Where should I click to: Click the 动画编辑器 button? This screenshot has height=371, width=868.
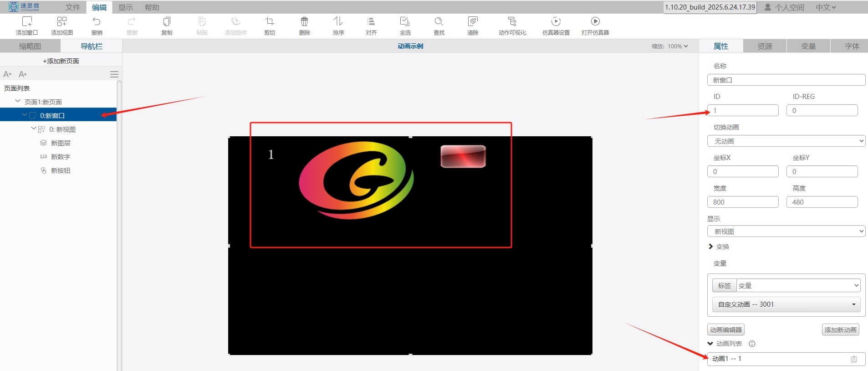click(x=726, y=330)
